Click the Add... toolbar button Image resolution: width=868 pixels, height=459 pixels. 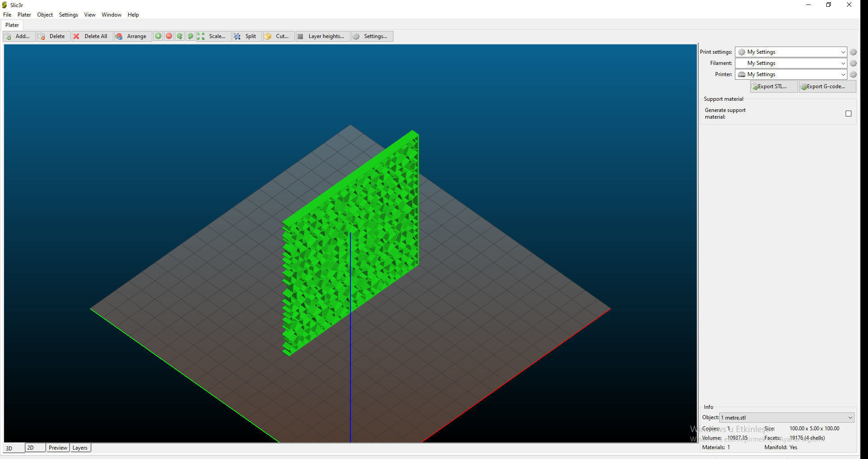pos(19,36)
